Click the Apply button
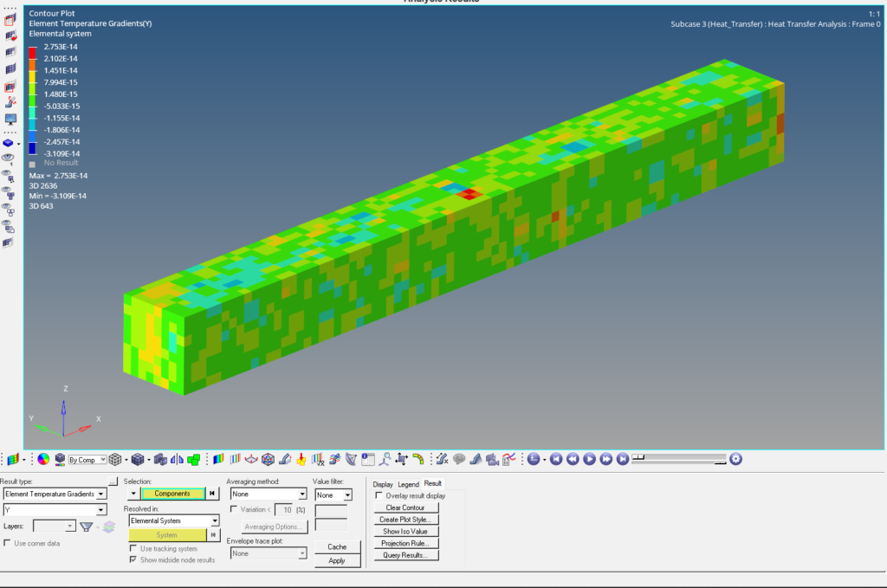 coord(337,561)
